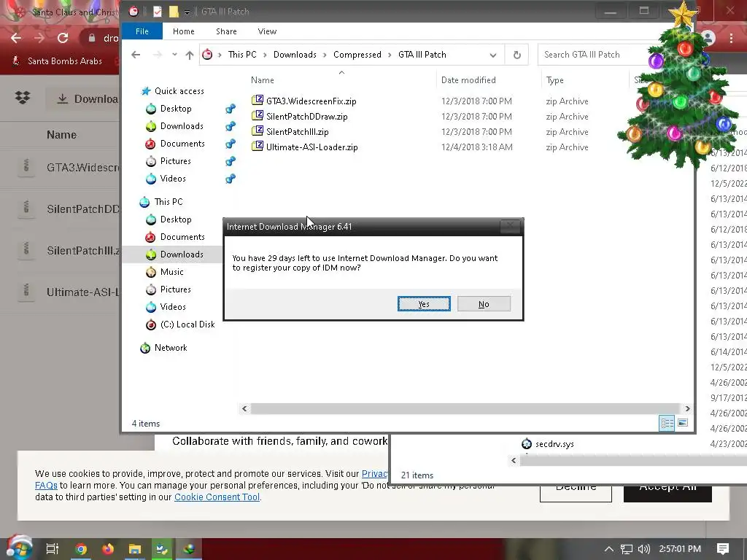This screenshot has width=747, height=560.
Task: Open the Share ribbon tab
Action: click(x=226, y=31)
